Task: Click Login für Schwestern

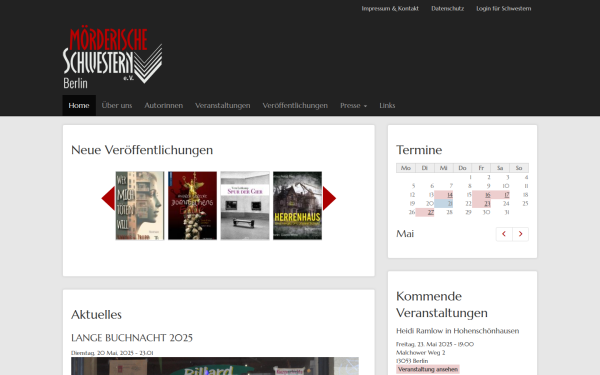Action: coord(504,8)
